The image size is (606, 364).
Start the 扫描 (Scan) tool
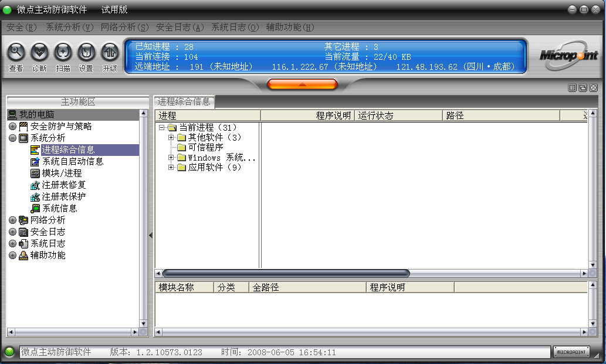[63, 52]
